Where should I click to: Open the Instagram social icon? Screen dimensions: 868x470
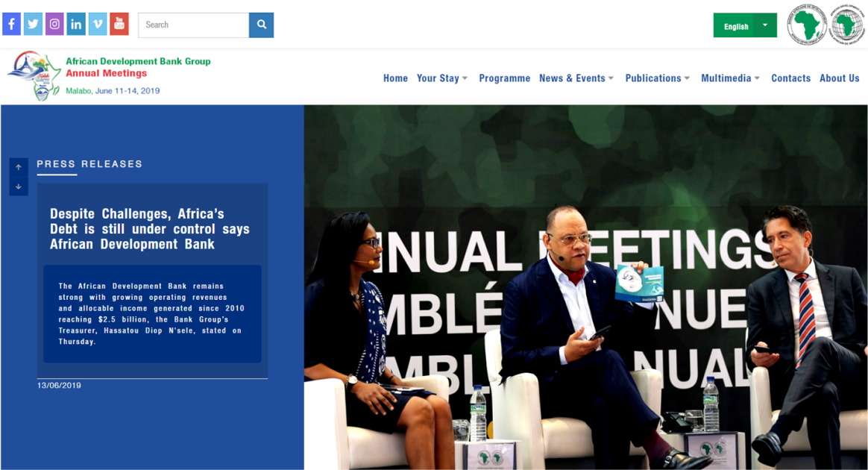54,25
